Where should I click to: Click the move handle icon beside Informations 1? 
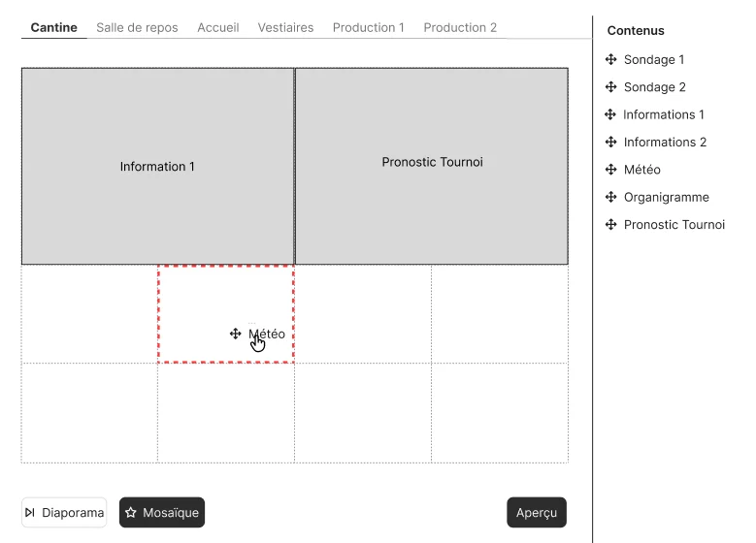point(610,114)
